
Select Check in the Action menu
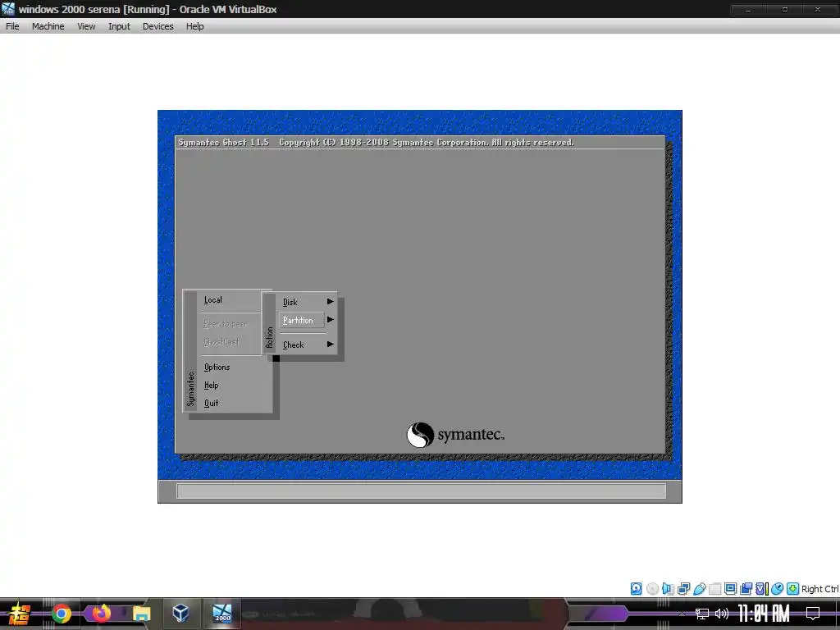click(x=294, y=345)
